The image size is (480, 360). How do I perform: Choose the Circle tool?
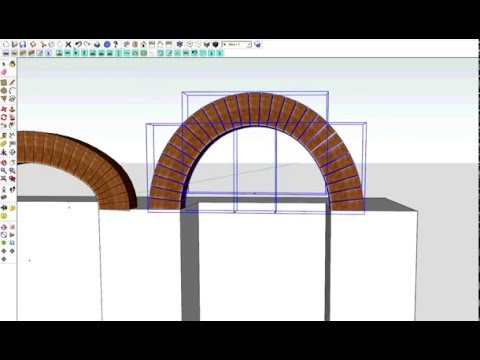click(4, 90)
